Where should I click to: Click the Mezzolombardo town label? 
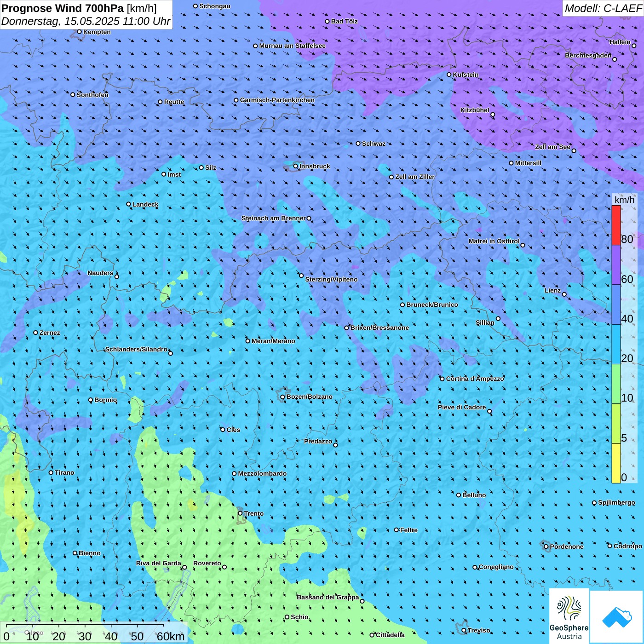[262, 473]
